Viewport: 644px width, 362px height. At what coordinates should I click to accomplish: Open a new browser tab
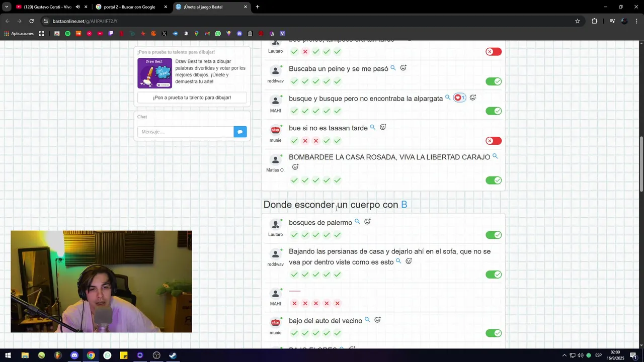tap(258, 7)
